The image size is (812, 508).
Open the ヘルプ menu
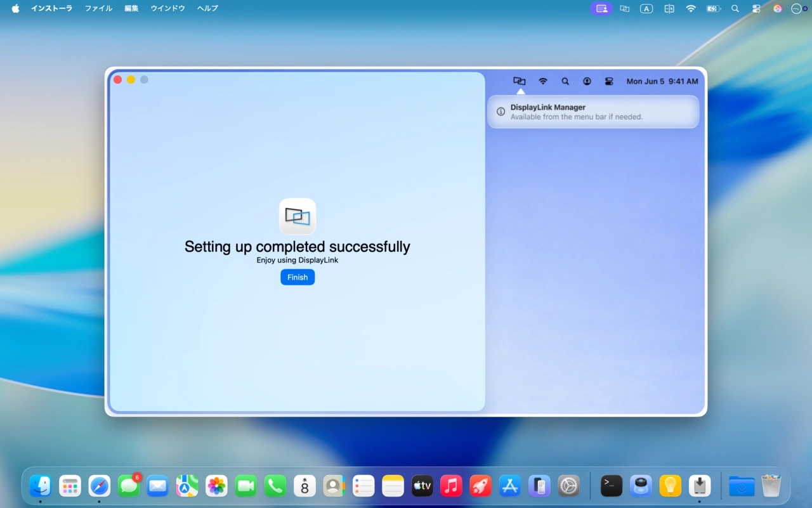coord(207,8)
